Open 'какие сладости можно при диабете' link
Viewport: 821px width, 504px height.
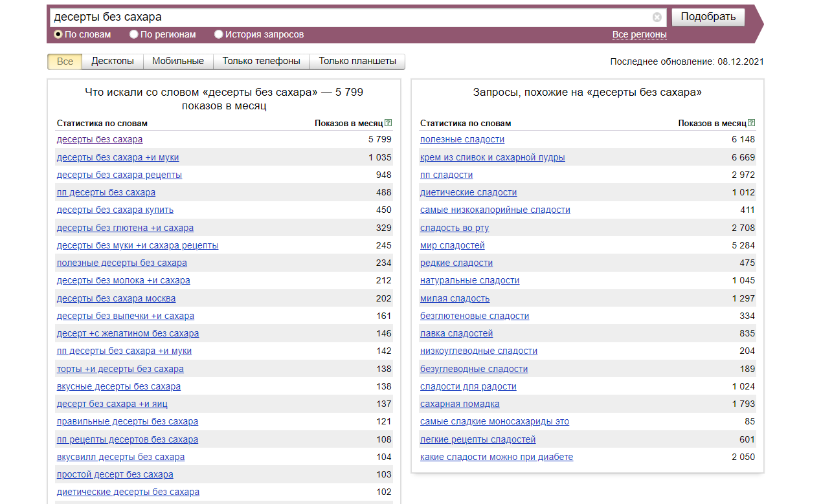(497, 457)
